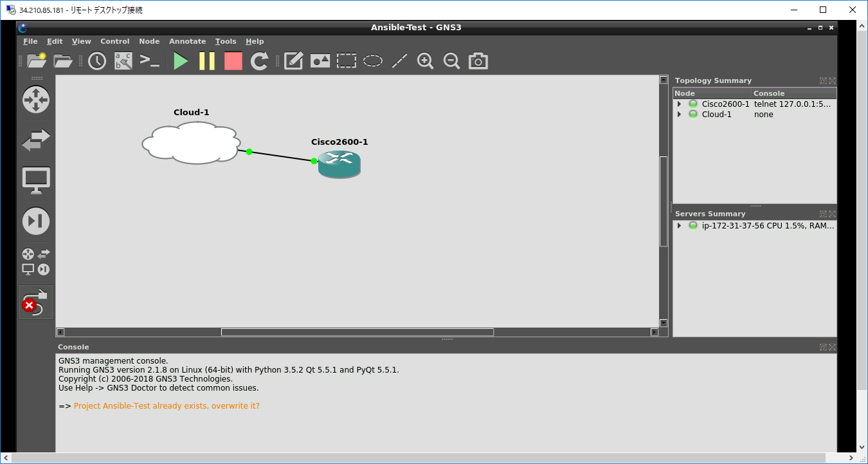
Task: Take a screenshot with the camera icon
Action: pos(478,61)
